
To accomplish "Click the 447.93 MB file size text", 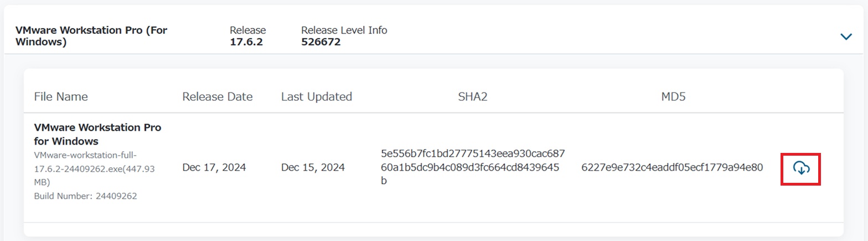I will tap(94, 175).
